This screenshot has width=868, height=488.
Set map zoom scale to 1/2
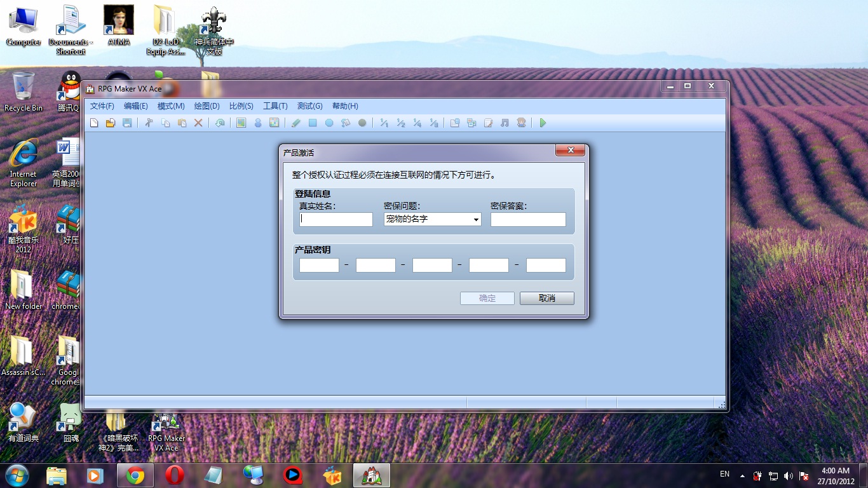(x=400, y=123)
